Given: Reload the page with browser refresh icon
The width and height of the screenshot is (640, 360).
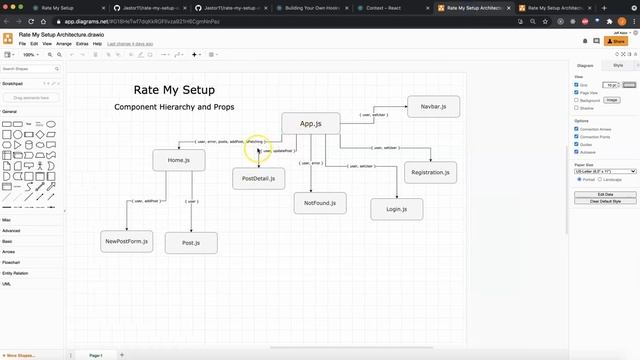Looking at the screenshot, I should [x=31, y=21].
